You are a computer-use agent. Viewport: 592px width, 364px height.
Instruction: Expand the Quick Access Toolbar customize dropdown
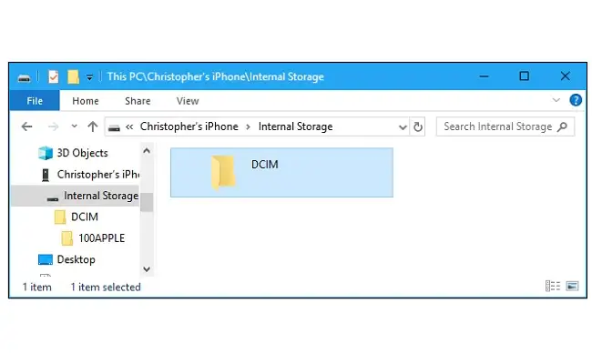[x=91, y=77]
